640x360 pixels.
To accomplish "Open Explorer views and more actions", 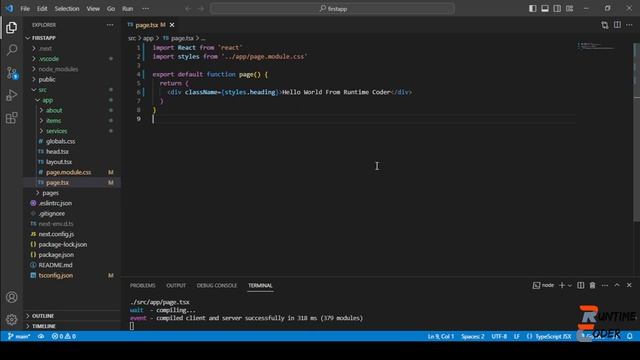I will click(x=110, y=25).
